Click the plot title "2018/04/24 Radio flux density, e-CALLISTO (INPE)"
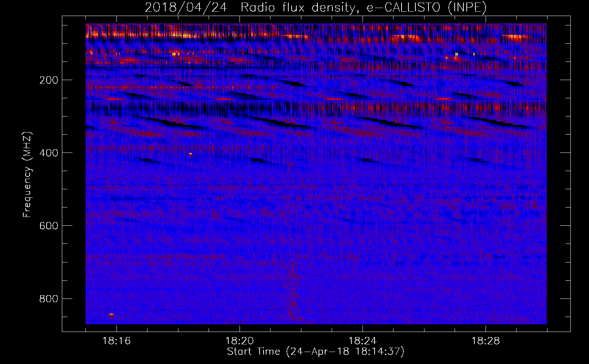This screenshot has width=589, height=364. coord(316,7)
